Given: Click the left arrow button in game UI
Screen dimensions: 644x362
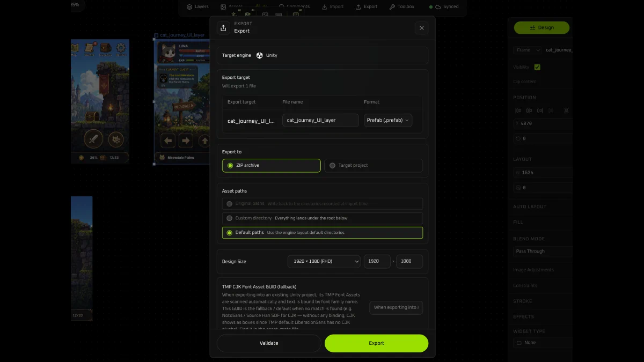Looking at the screenshot, I should tap(169, 141).
